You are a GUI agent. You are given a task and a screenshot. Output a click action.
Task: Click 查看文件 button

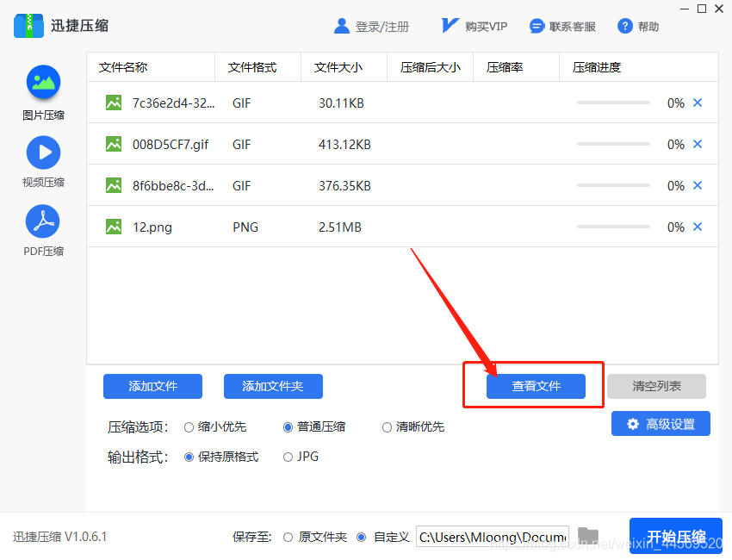[536, 386]
